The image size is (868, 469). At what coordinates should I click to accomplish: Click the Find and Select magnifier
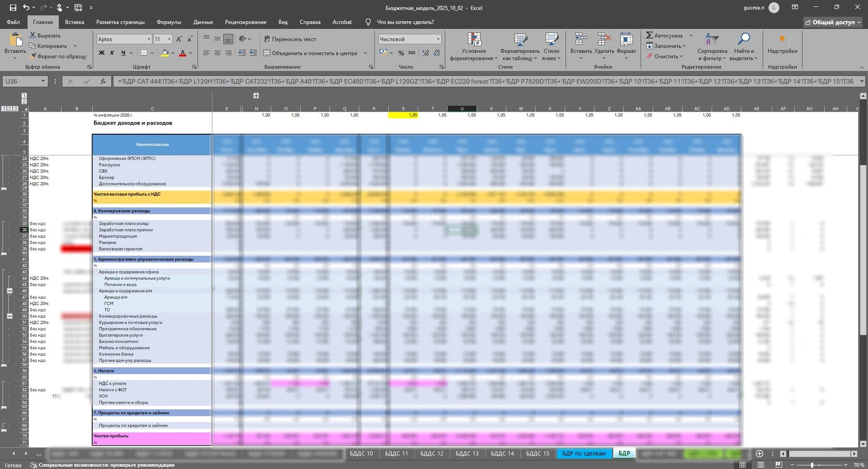(x=743, y=39)
